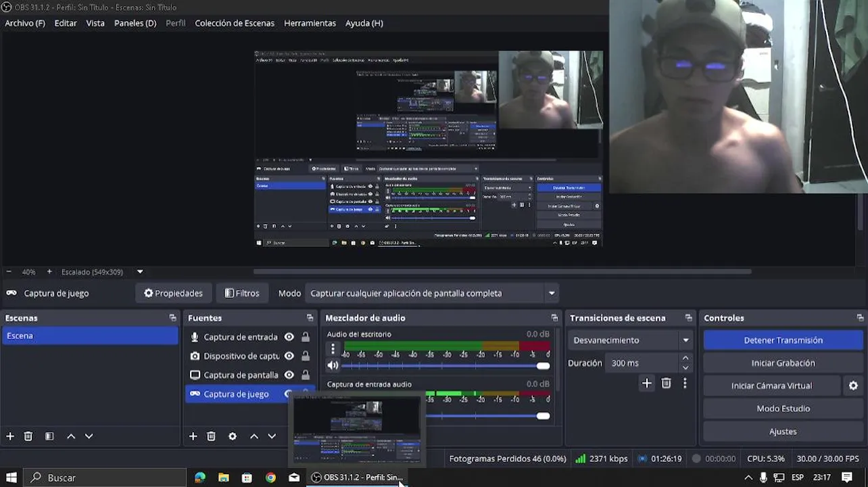
Task: Toggle lock on Captura de pantalla source
Action: tap(306, 375)
